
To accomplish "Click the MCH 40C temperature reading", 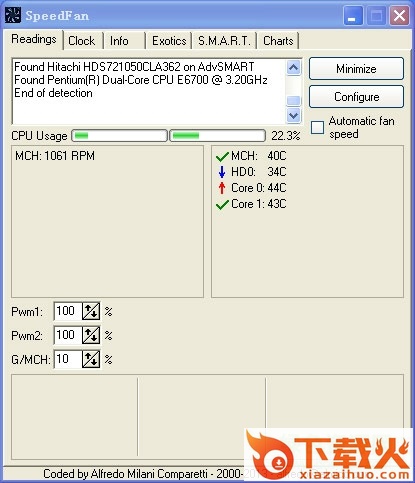I will point(258,156).
